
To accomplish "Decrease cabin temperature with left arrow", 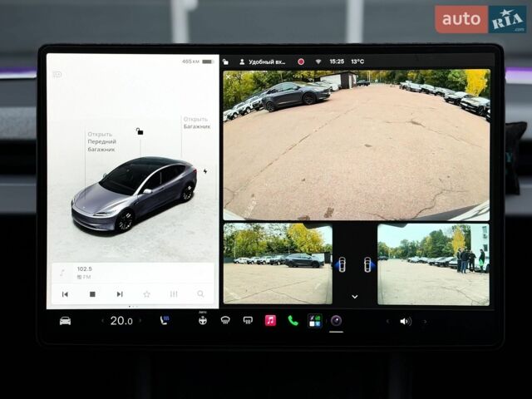I will [x=102, y=321].
